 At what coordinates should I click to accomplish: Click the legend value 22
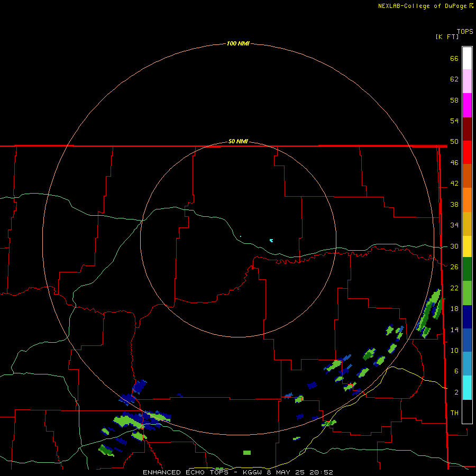(454, 288)
